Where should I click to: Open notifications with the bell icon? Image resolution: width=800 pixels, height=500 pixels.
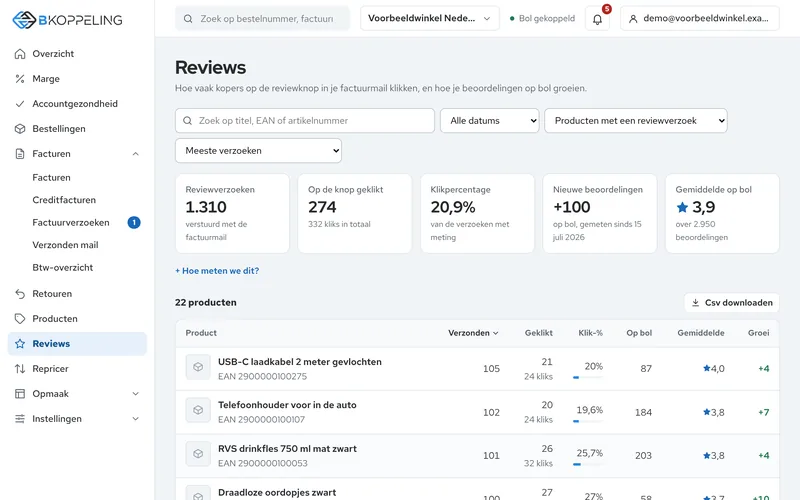coord(597,19)
